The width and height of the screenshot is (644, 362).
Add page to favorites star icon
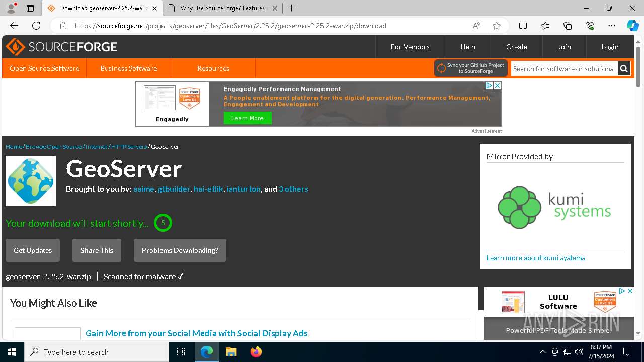click(x=497, y=26)
